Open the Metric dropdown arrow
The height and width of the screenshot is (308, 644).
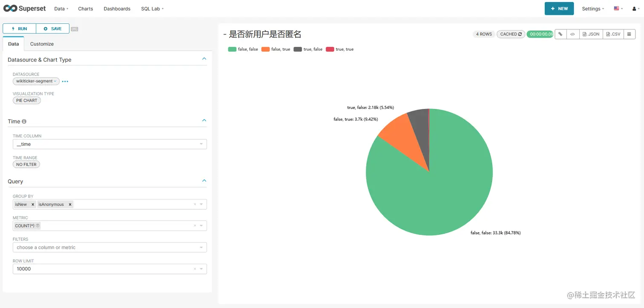click(201, 226)
